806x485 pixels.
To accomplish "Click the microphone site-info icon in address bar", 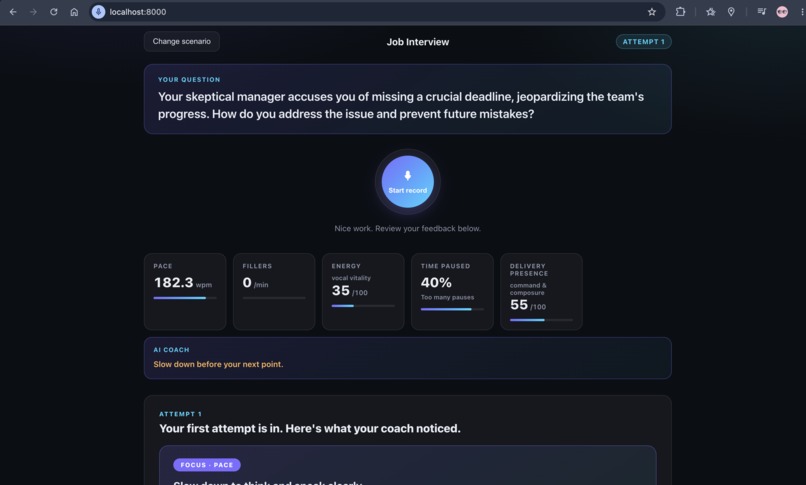I will tap(98, 12).
